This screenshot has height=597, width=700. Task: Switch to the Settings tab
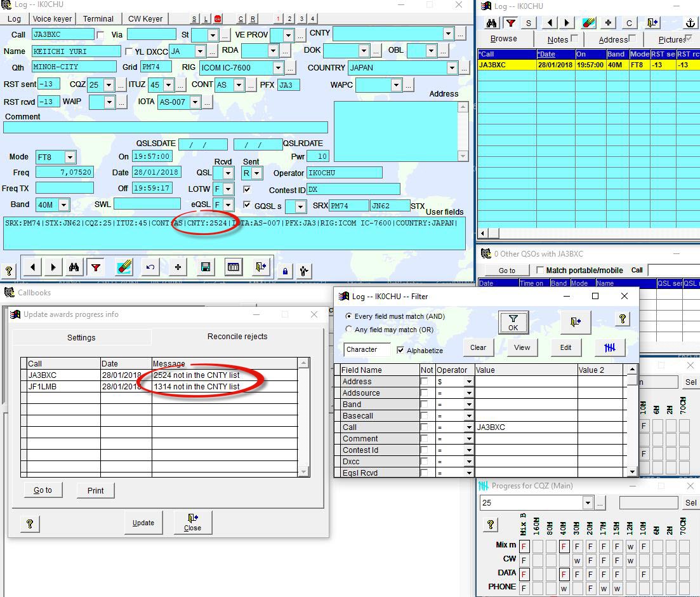[x=81, y=337]
